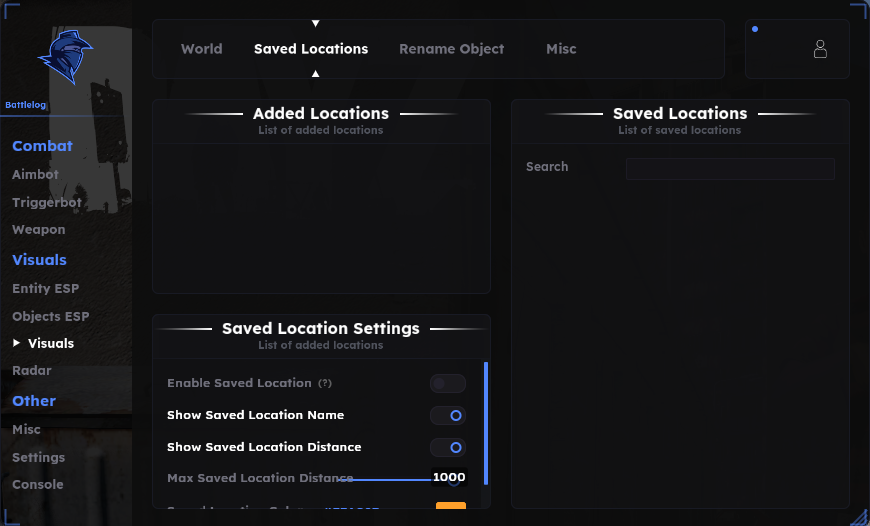Click the help (?) next to Enable Saved Location
Viewport: 870px width, 526px height.
(x=325, y=383)
